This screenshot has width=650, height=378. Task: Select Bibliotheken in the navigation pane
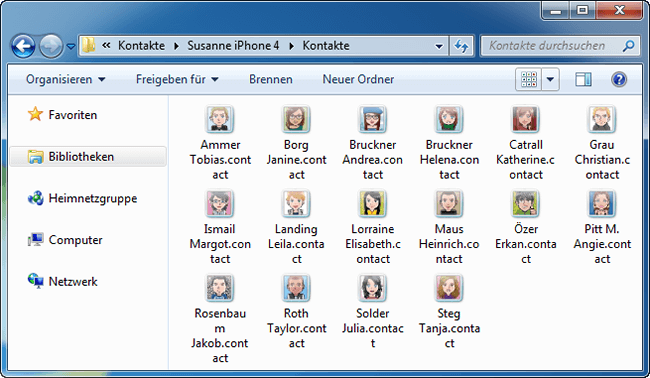click(88, 157)
